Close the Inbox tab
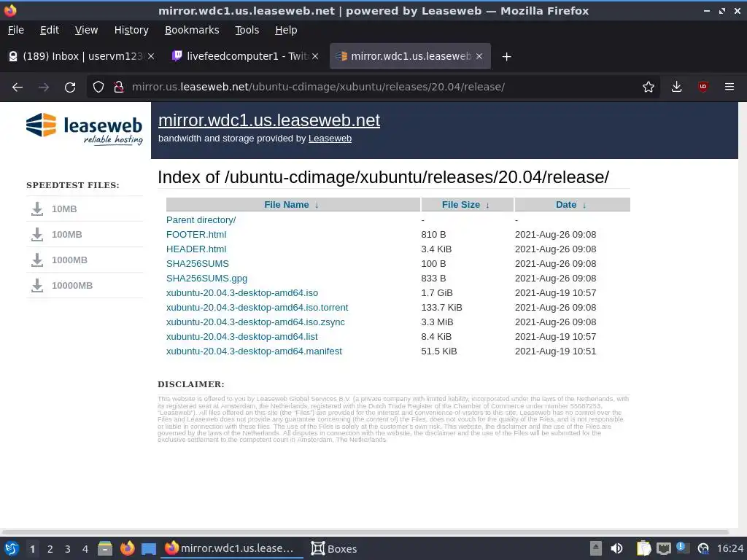 pos(151,56)
